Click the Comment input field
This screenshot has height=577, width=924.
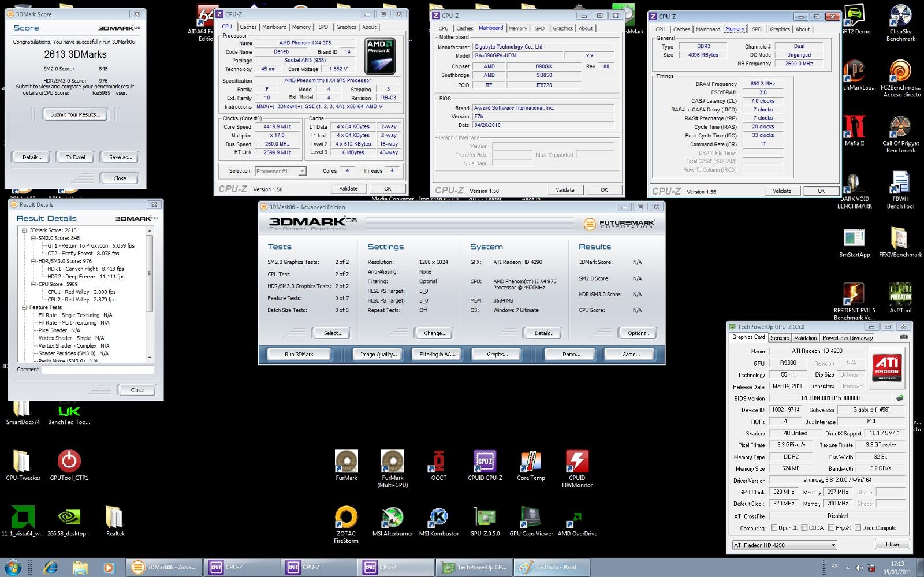(x=98, y=370)
